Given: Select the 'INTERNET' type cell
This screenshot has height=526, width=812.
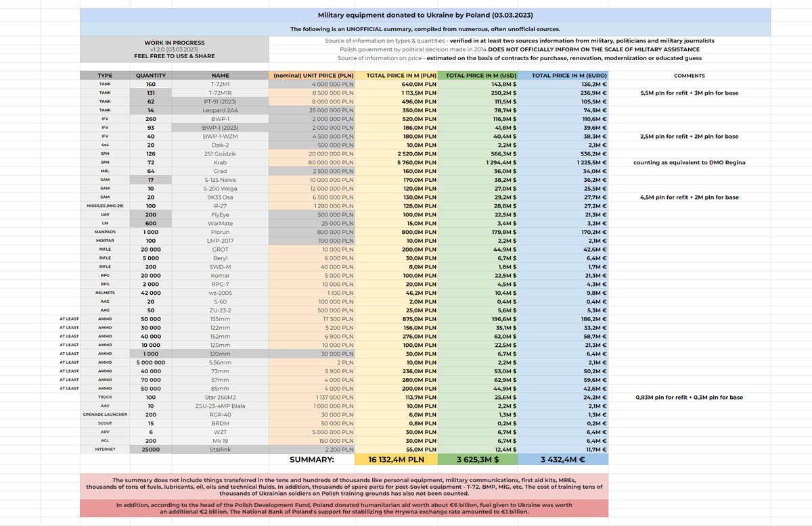Looking at the screenshot, I should pyautogui.click(x=105, y=449).
